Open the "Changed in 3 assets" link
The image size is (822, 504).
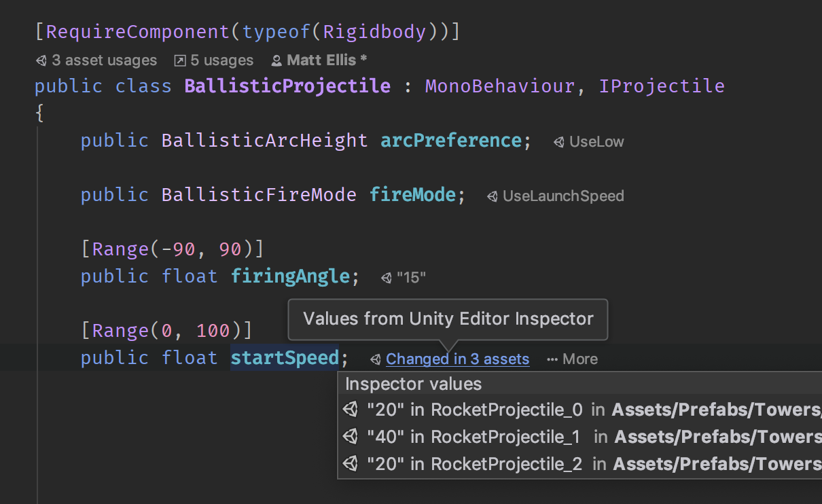(457, 359)
